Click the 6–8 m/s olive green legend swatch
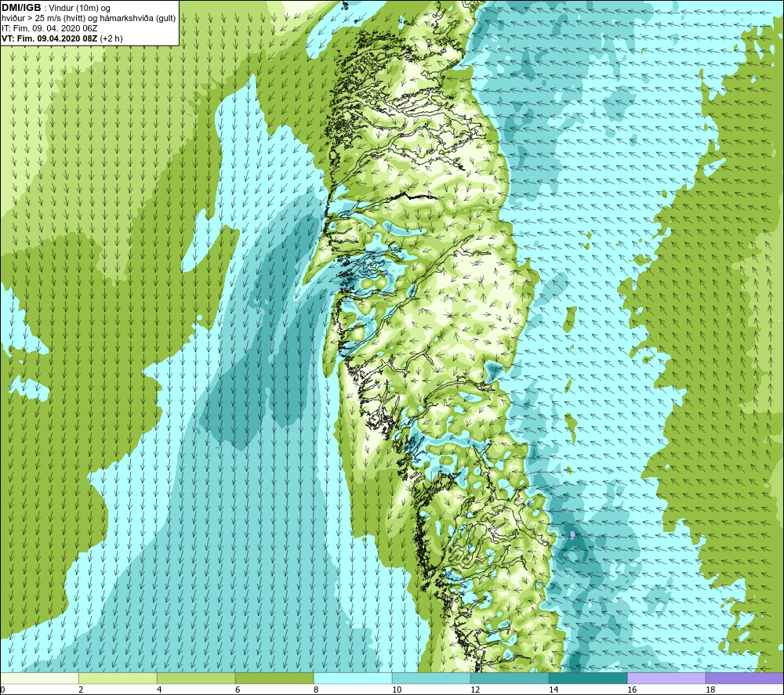 coord(274,678)
